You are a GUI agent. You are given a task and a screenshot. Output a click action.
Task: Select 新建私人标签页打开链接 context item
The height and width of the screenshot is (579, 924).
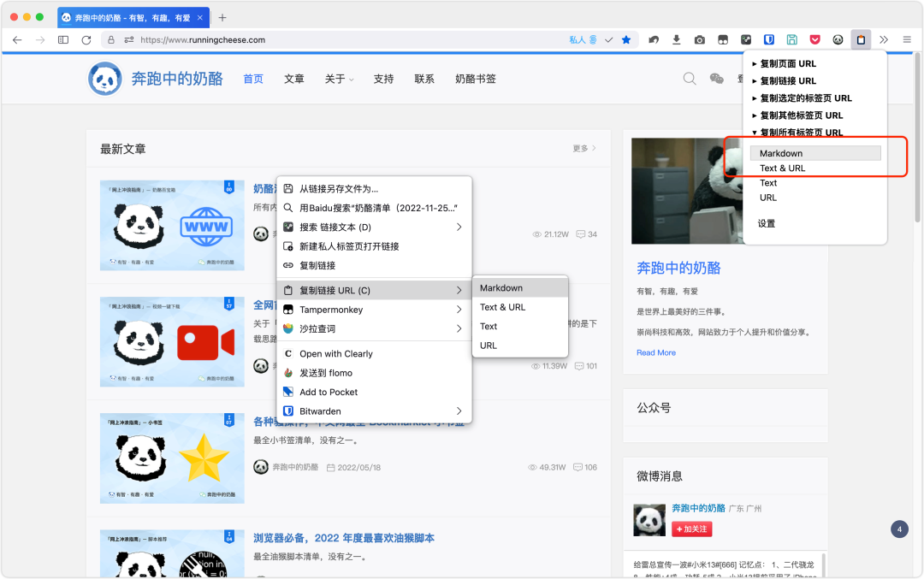pos(374,246)
